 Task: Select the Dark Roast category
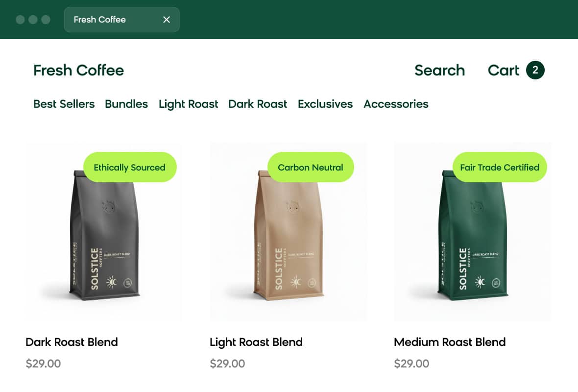(x=258, y=104)
